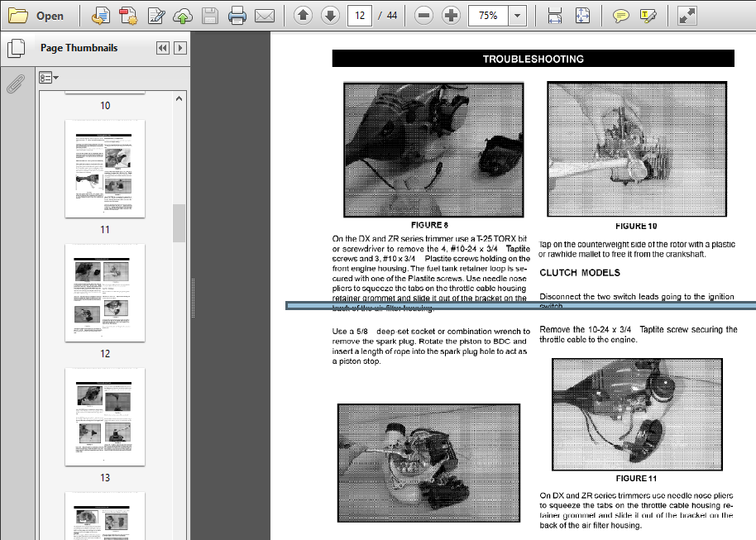Click the page label 13 under its thumbnail
This screenshot has height=540, width=756.
pos(105,477)
